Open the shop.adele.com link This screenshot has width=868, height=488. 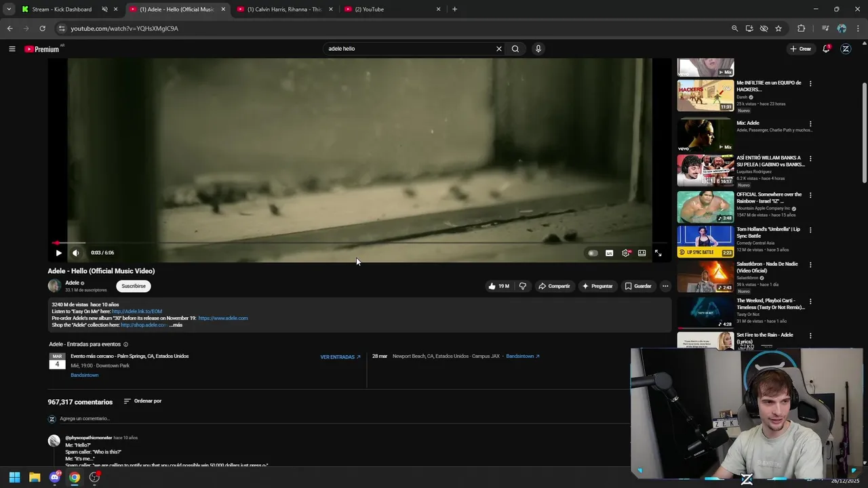[x=144, y=325]
